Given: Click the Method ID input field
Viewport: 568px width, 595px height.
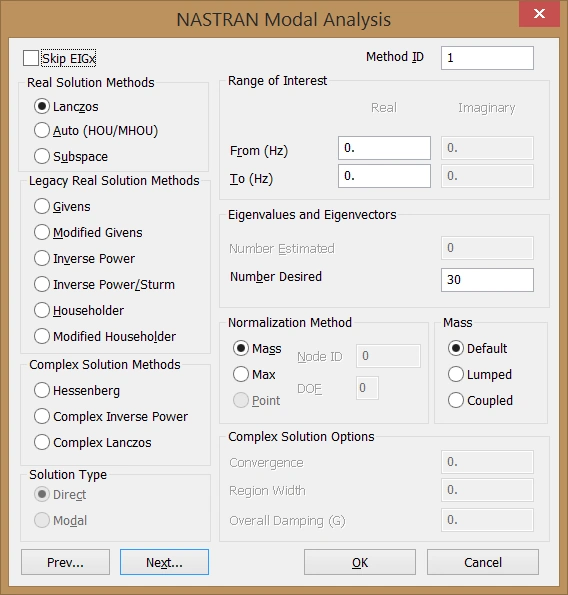Looking at the screenshot, I should [x=487, y=58].
